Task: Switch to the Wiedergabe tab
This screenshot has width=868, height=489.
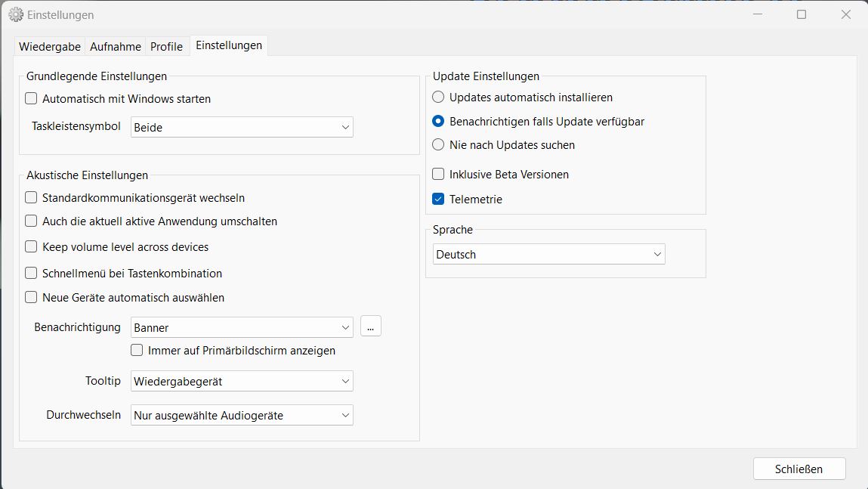Action: (x=50, y=46)
